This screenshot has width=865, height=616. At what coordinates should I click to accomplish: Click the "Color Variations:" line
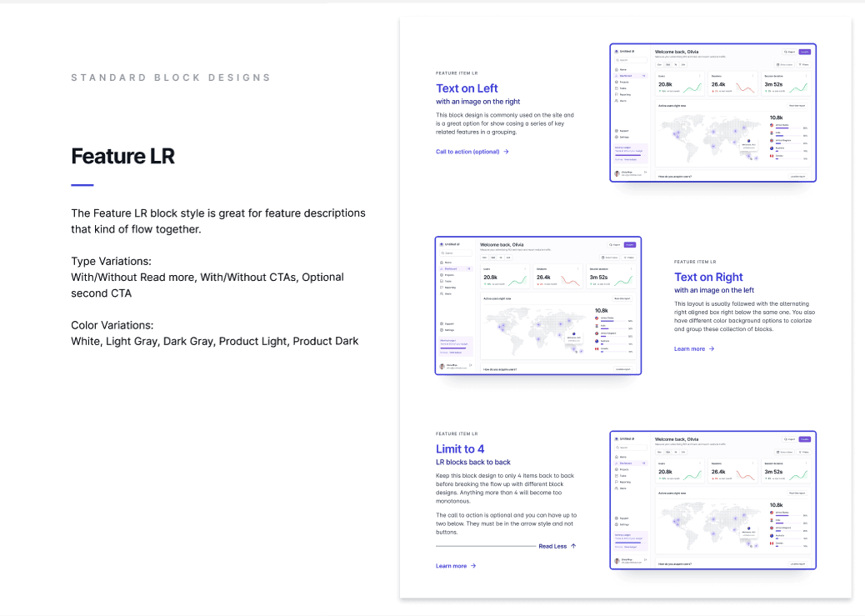112,325
